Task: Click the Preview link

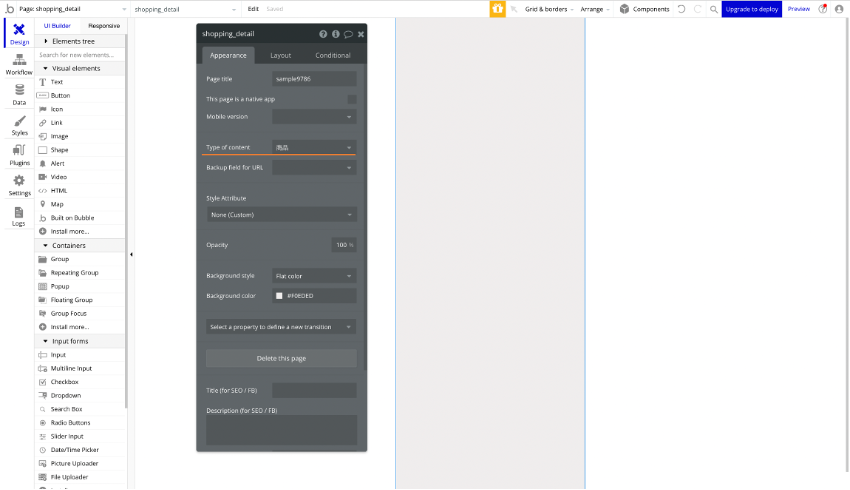Action: (799, 9)
